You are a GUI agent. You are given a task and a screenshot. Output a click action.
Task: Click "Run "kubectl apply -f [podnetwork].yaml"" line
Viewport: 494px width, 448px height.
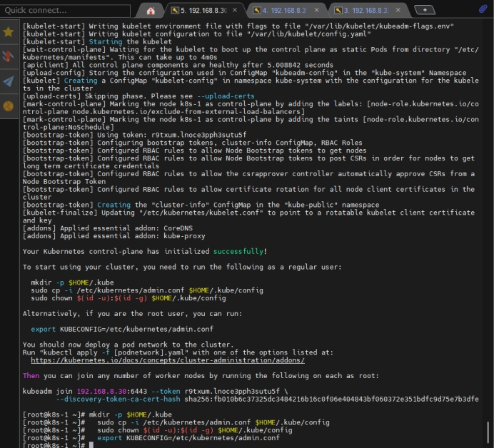(178, 352)
